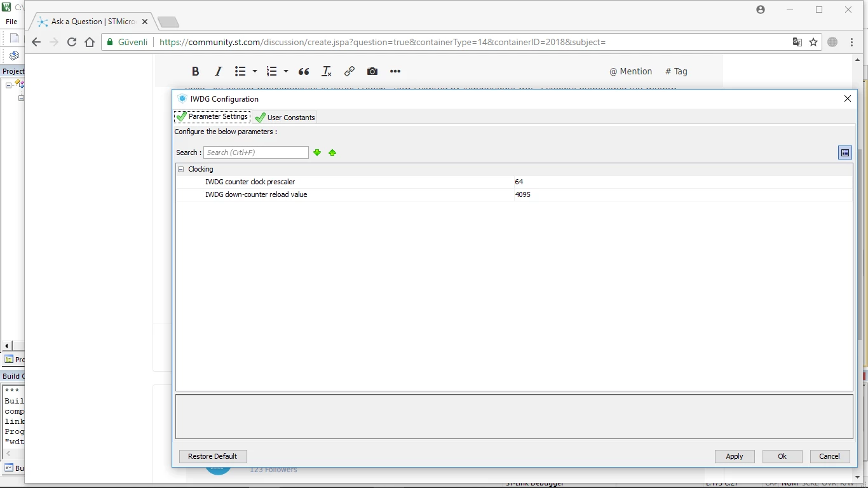The width and height of the screenshot is (868, 488).
Task: Find previous match with green up arrow
Action: pos(332,152)
